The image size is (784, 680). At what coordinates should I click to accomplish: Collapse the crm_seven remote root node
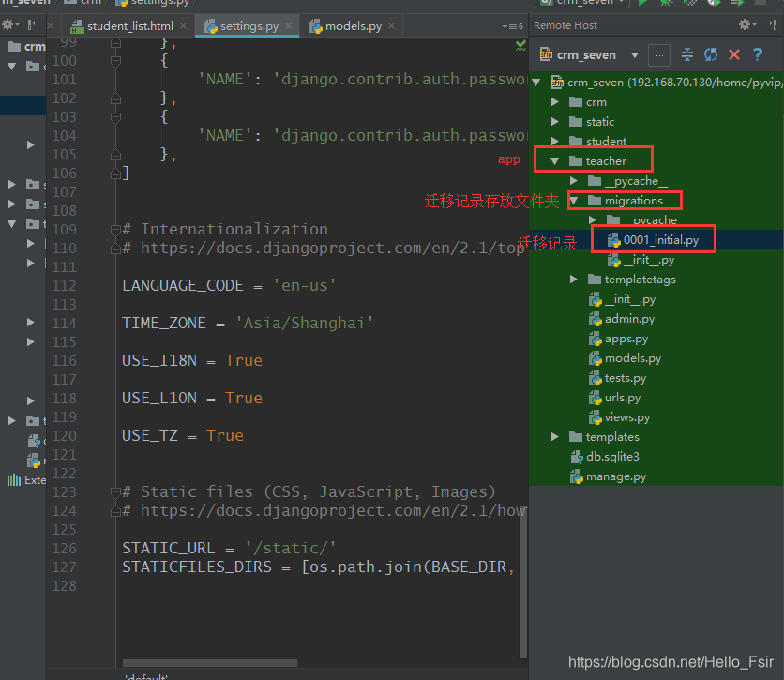tap(536, 83)
